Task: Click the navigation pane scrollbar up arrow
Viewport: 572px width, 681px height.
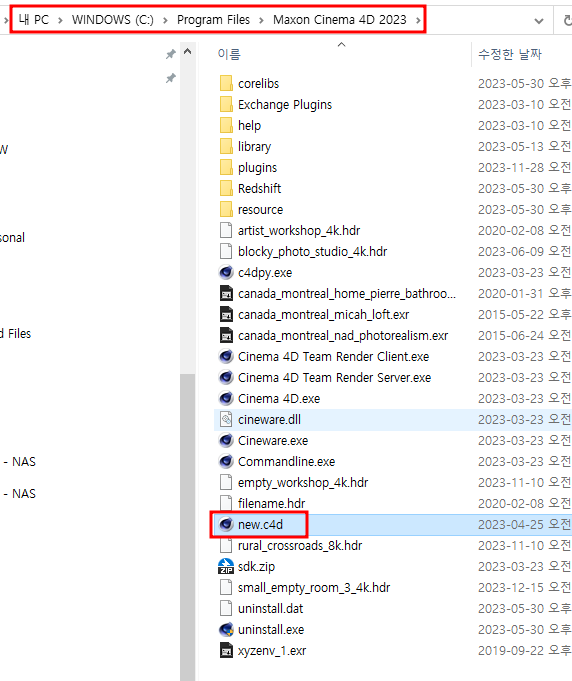Action: pyautogui.click(x=188, y=52)
